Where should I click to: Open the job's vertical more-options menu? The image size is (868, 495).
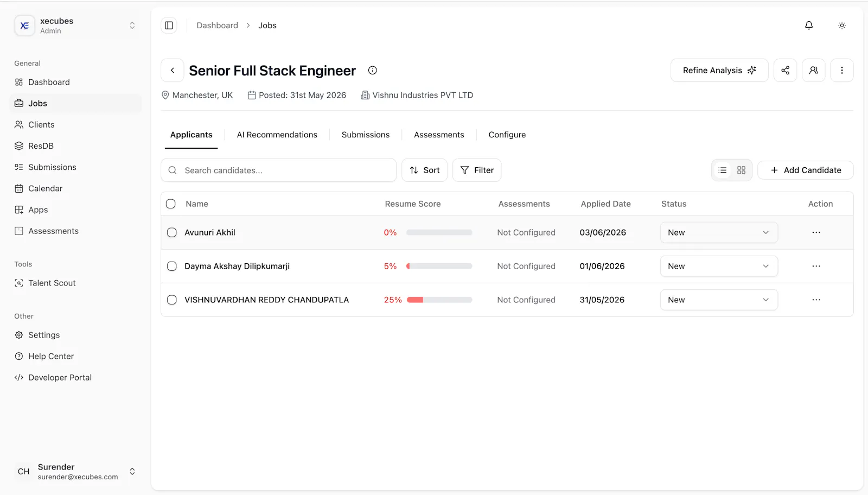tap(842, 71)
